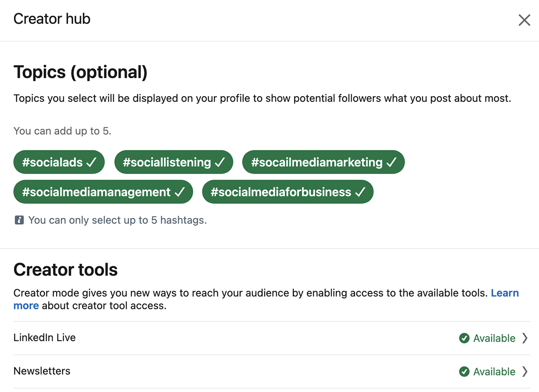Click the checkmark on the #socialads chip
The image size is (539, 392).
click(x=91, y=163)
